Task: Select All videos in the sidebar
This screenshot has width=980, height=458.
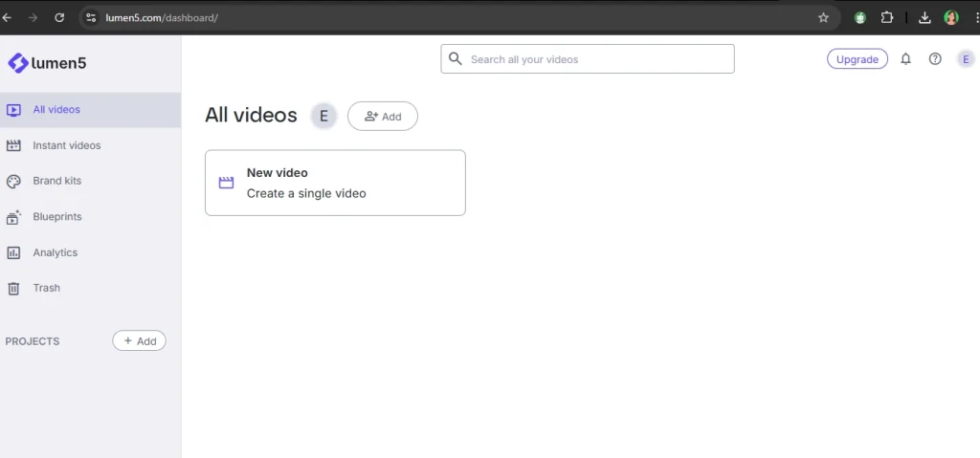Action: coord(56,110)
